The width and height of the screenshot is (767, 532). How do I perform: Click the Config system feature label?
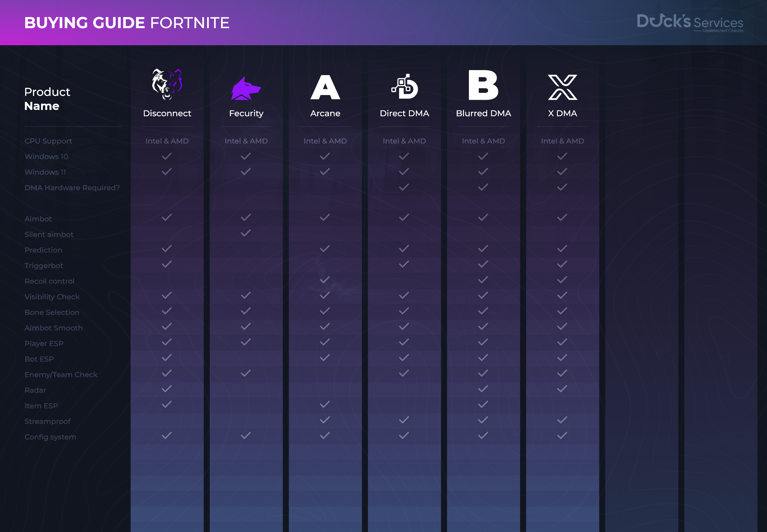click(x=50, y=437)
